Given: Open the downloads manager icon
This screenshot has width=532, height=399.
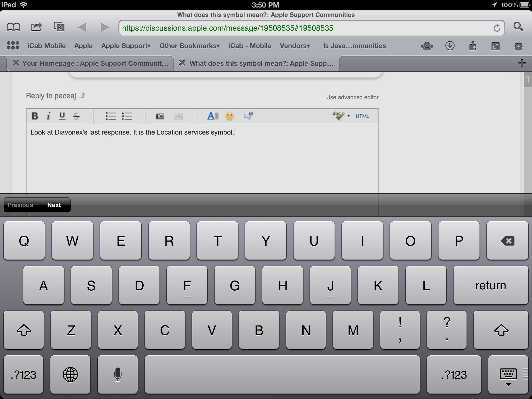Looking at the screenshot, I should point(450,46).
